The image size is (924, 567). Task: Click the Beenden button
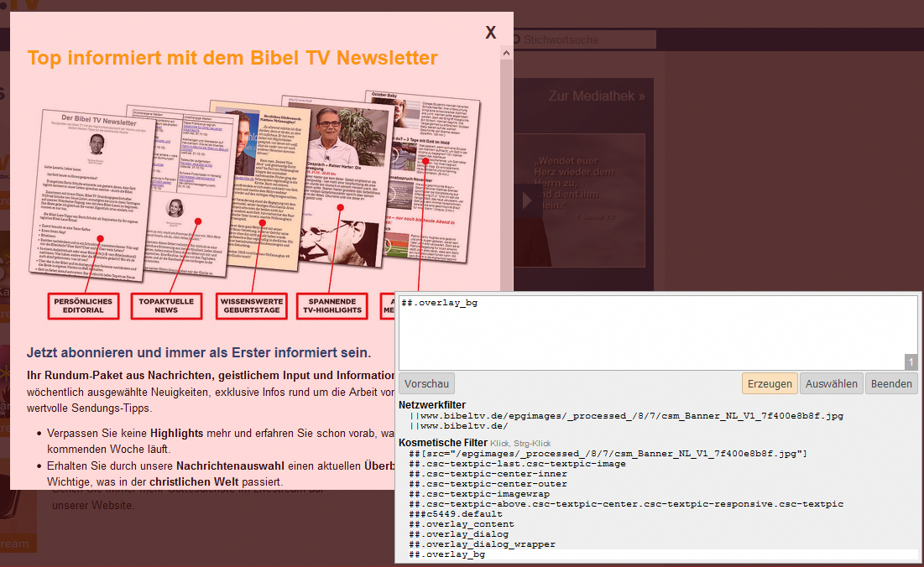tap(891, 383)
